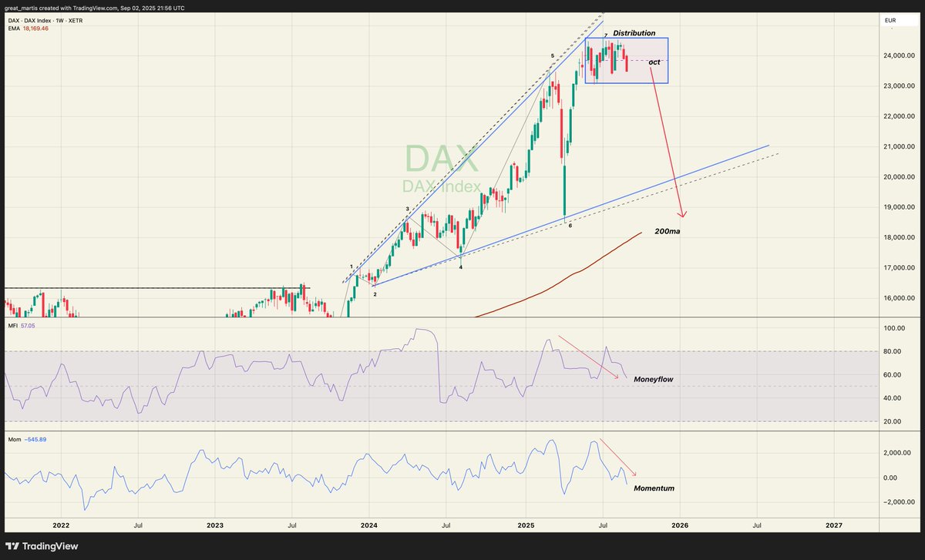The width and height of the screenshot is (925, 560).
Task: Click the 17,000.00 price scale label
Action: pos(898,268)
